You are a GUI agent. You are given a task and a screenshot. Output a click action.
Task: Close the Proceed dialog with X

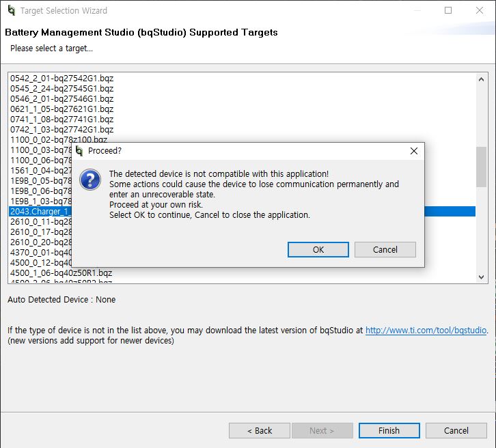(413, 151)
